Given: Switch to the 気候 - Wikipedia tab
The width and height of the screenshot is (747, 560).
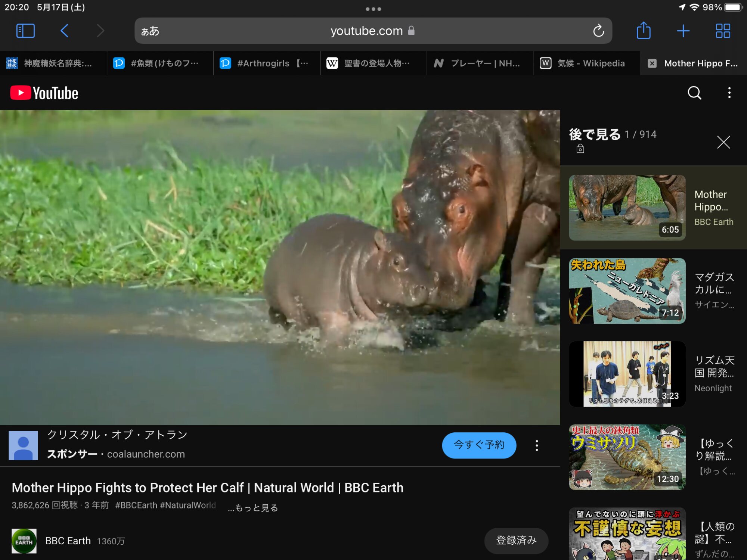Looking at the screenshot, I should pyautogui.click(x=586, y=63).
